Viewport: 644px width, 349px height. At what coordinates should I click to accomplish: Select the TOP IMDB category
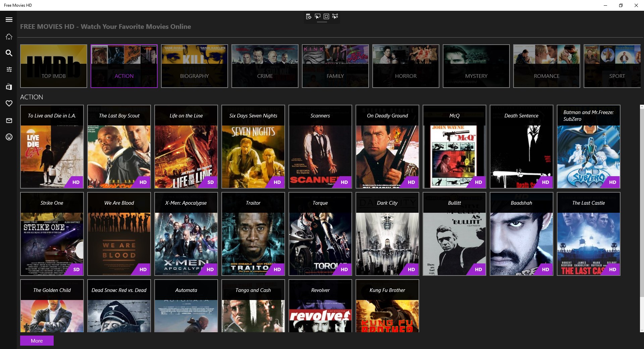pyautogui.click(x=54, y=66)
